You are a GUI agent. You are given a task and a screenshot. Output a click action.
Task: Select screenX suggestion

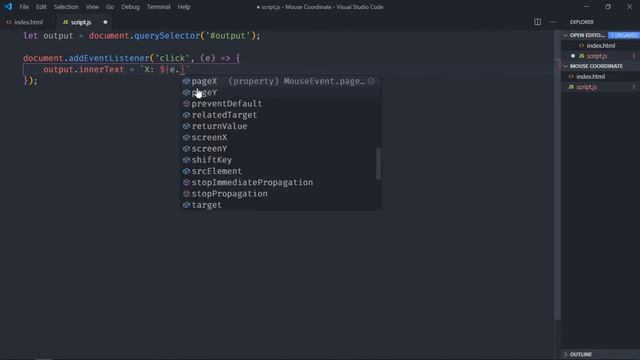(209, 138)
